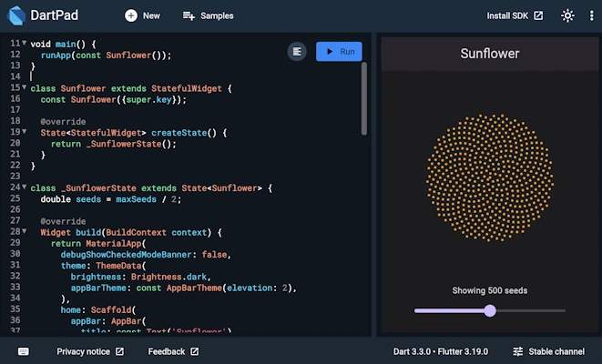Click the Install SDK external link icon
Image resolution: width=602 pixels, height=364 pixels.
(x=538, y=15)
